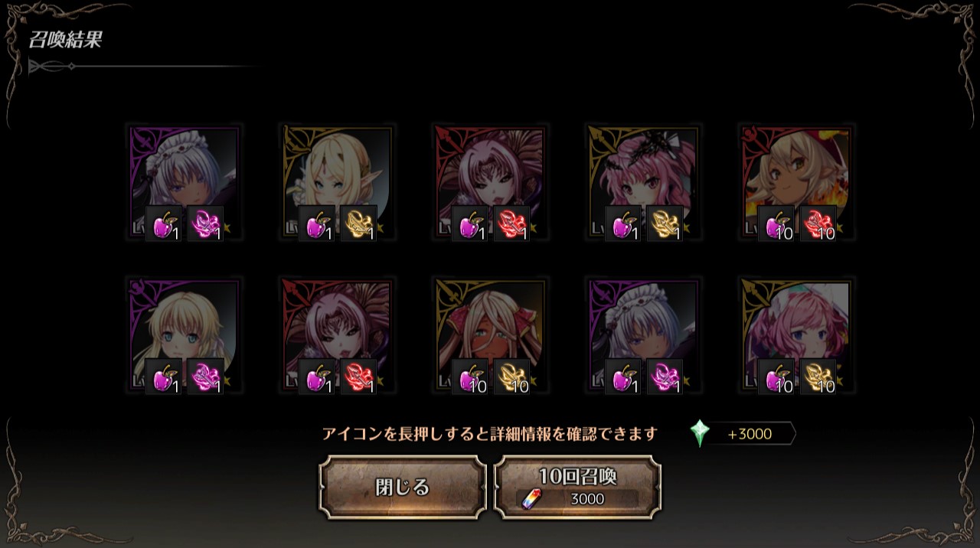Click the pink shard icon on bottom-left blonde card
This screenshot has width=980, height=548.
(205, 377)
